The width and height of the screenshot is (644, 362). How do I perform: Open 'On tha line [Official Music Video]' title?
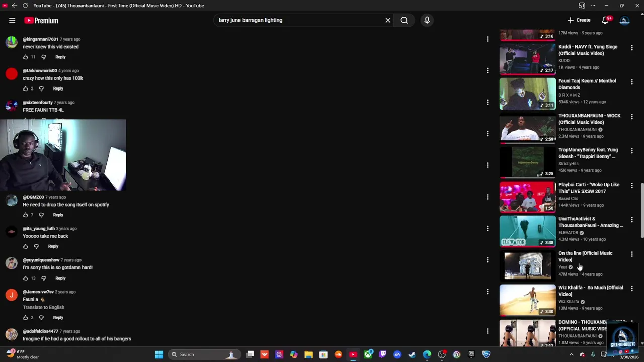585,256
